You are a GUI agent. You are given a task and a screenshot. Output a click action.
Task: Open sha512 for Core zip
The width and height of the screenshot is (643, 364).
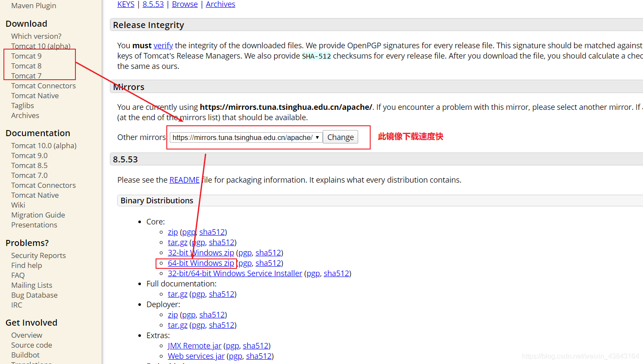point(212,232)
